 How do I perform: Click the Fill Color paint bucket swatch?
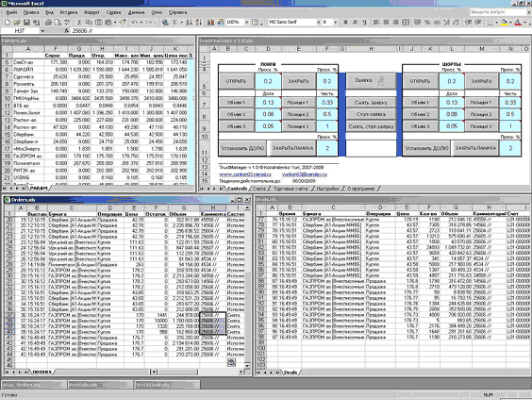(x=505, y=23)
